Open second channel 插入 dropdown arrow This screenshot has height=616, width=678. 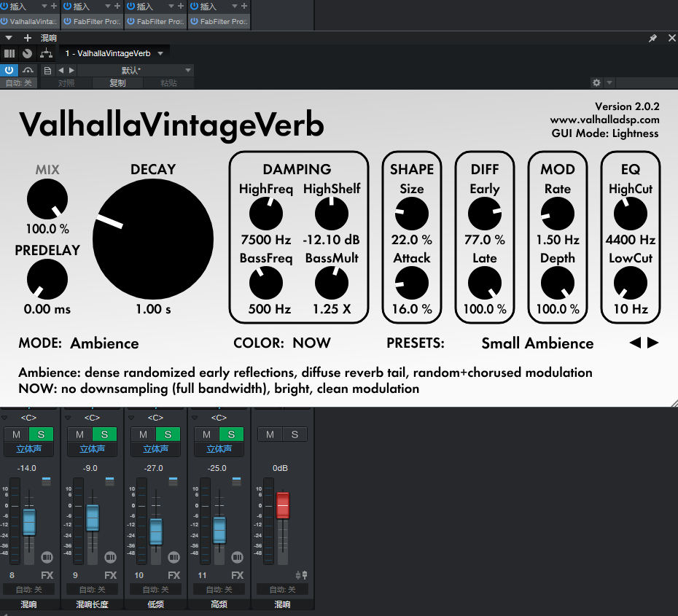point(108,6)
